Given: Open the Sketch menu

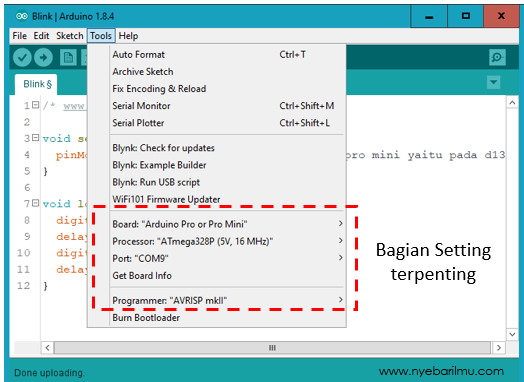Looking at the screenshot, I should (x=70, y=36).
